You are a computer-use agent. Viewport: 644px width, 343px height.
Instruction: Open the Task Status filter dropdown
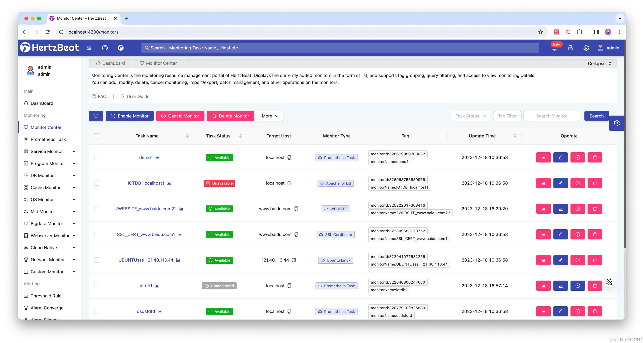[x=470, y=116]
